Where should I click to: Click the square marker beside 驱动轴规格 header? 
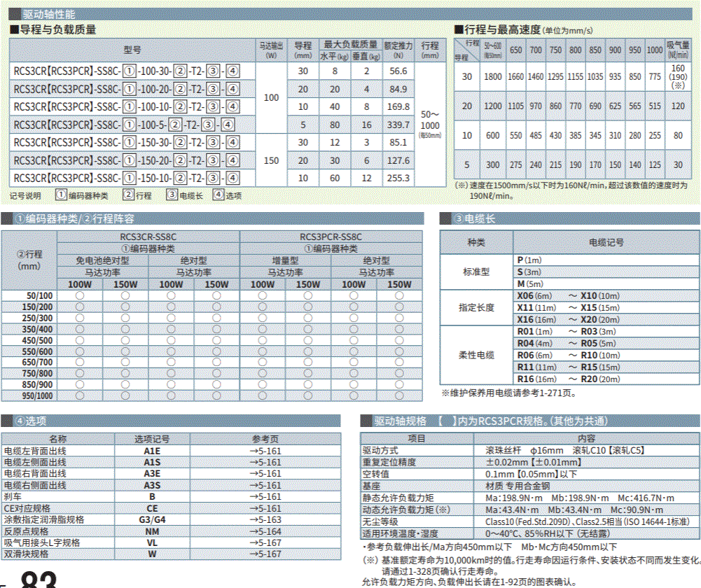coord(366,421)
